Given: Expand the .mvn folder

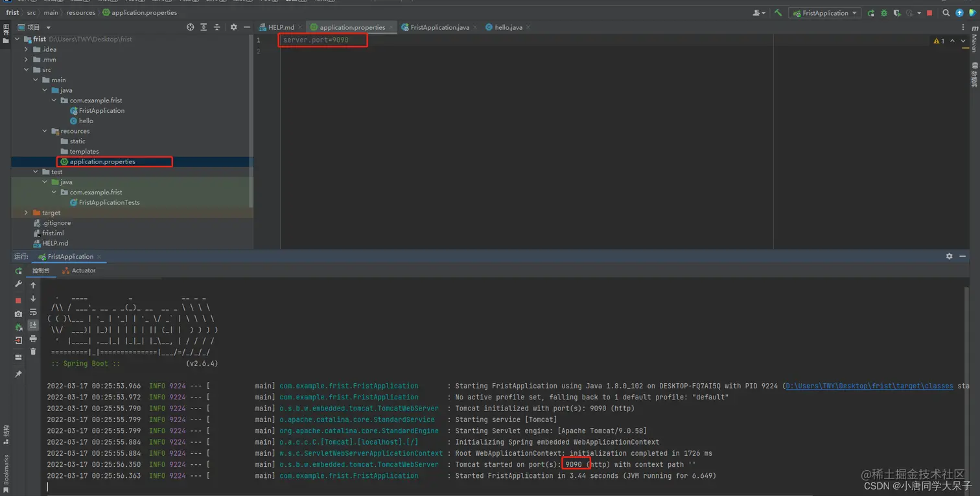Looking at the screenshot, I should pyautogui.click(x=27, y=60).
